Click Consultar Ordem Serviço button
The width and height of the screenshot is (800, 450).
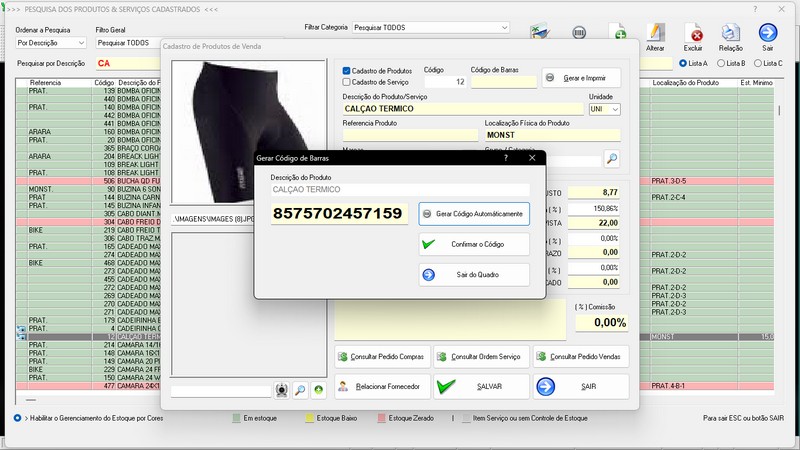pos(482,357)
